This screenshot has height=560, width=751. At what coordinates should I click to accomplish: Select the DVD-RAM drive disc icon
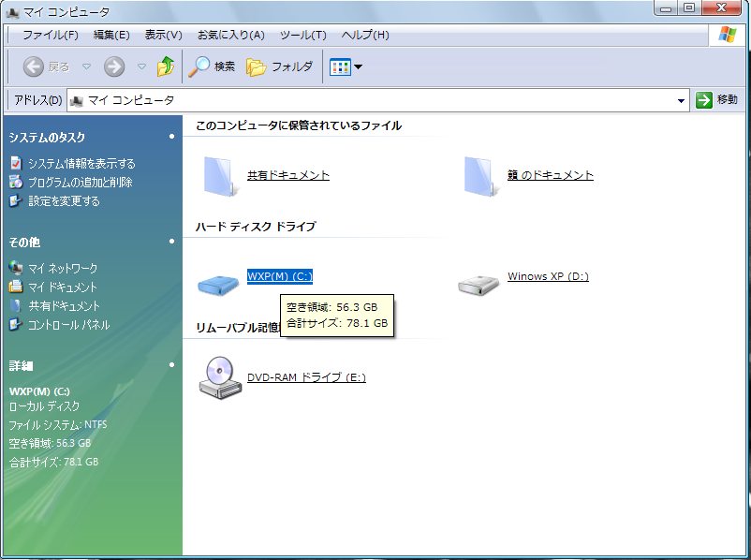[220, 377]
